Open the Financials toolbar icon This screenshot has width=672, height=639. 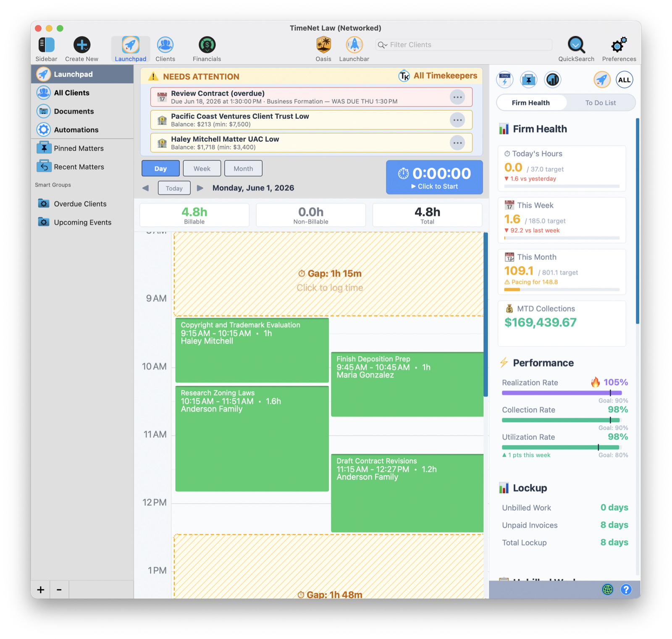[207, 45]
